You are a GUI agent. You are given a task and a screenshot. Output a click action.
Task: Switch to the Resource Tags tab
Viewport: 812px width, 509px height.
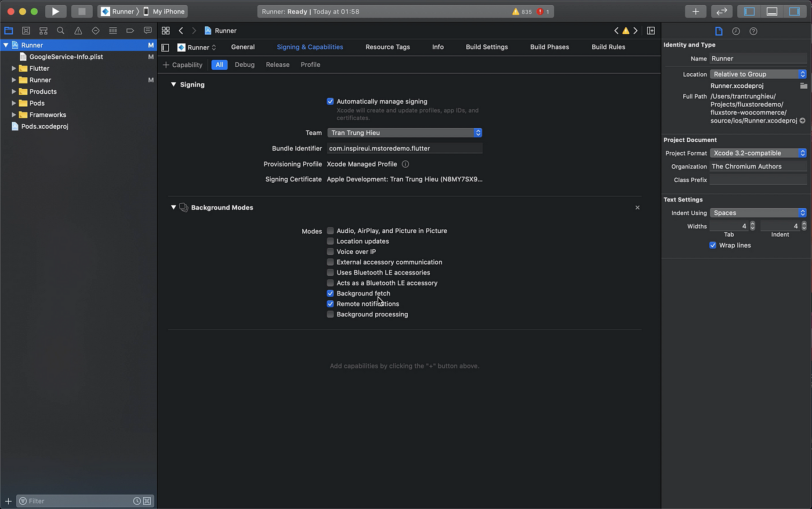click(387, 47)
